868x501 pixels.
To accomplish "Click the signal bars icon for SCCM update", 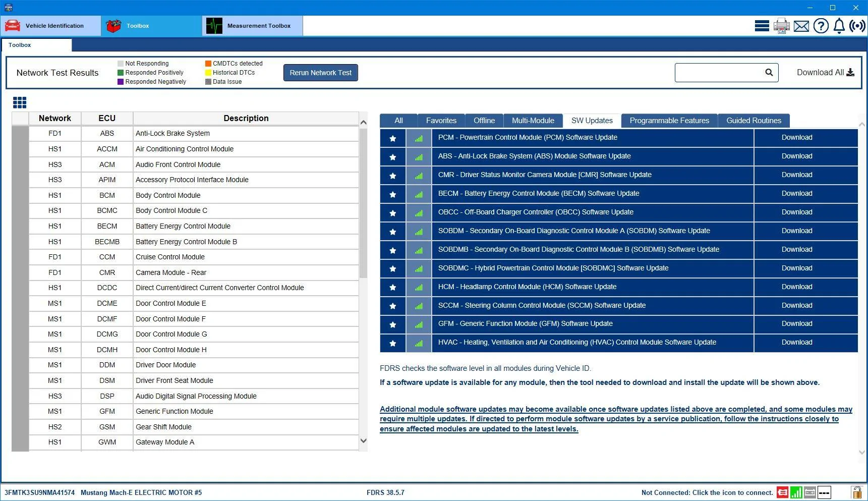I will point(419,306).
